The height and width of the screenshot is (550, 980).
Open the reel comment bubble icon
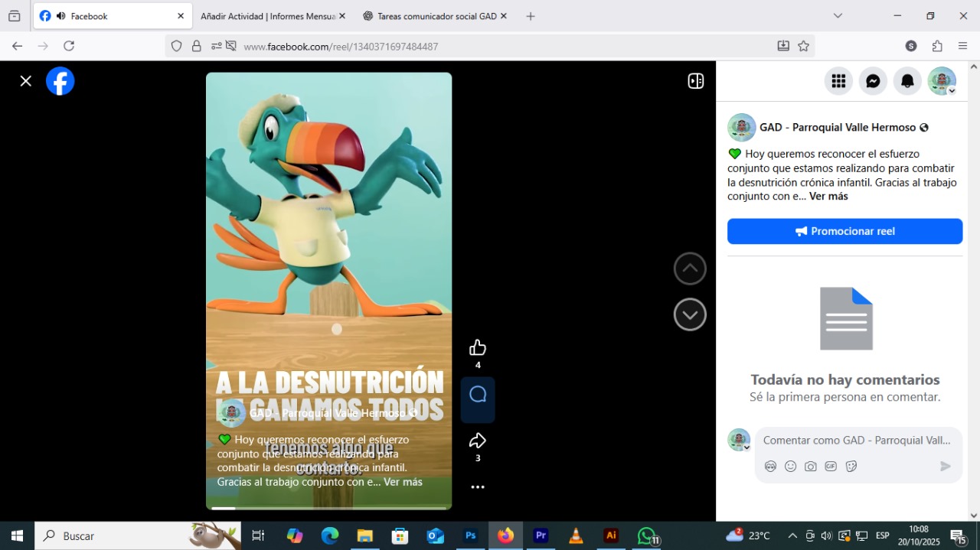tap(478, 395)
